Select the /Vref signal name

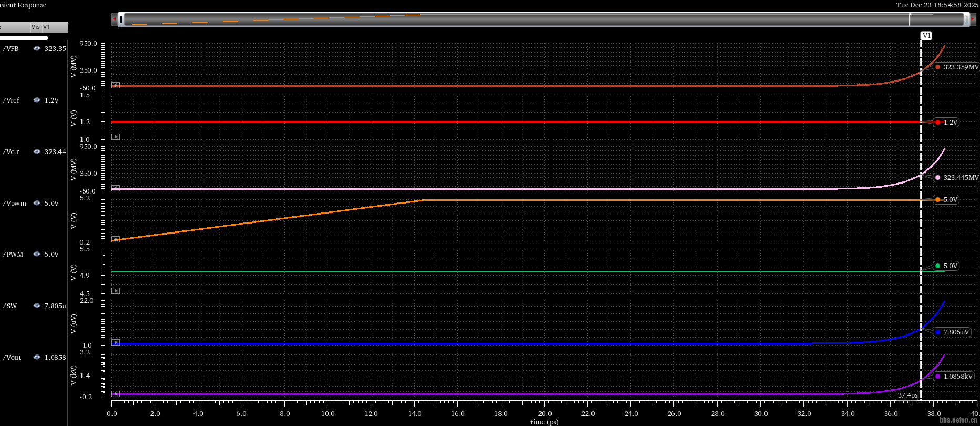[11, 100]
